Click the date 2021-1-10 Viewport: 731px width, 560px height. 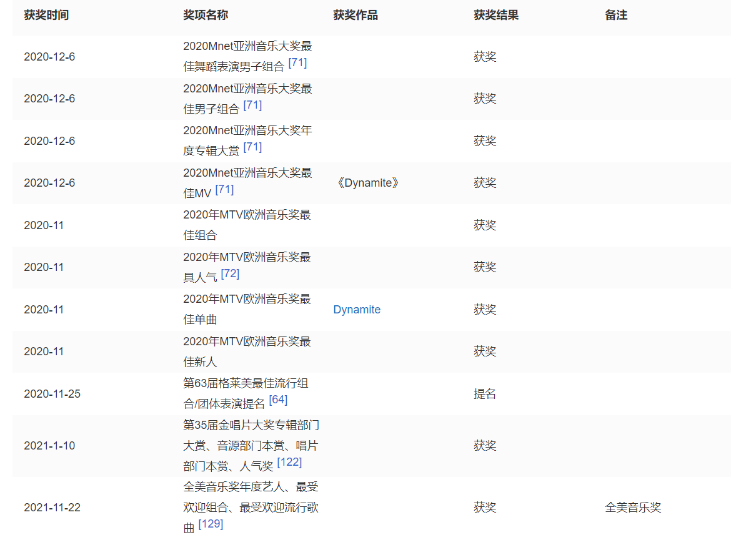tap(49, 446)
